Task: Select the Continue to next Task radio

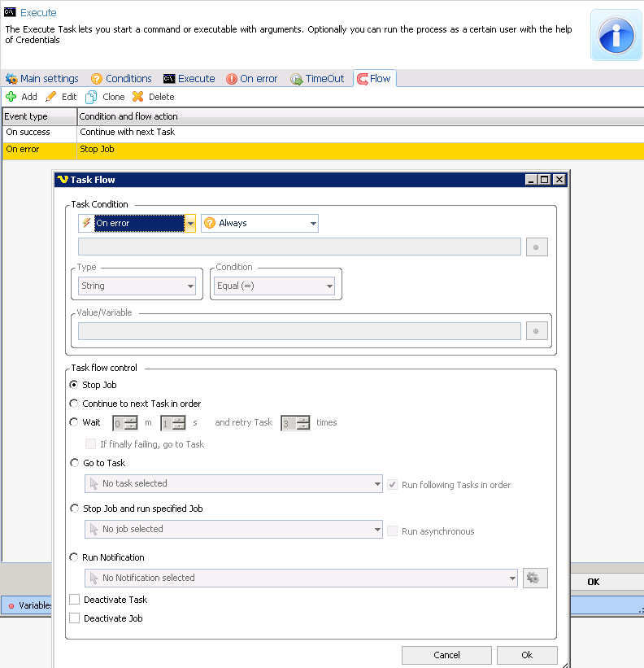Action: coord(75,404)
